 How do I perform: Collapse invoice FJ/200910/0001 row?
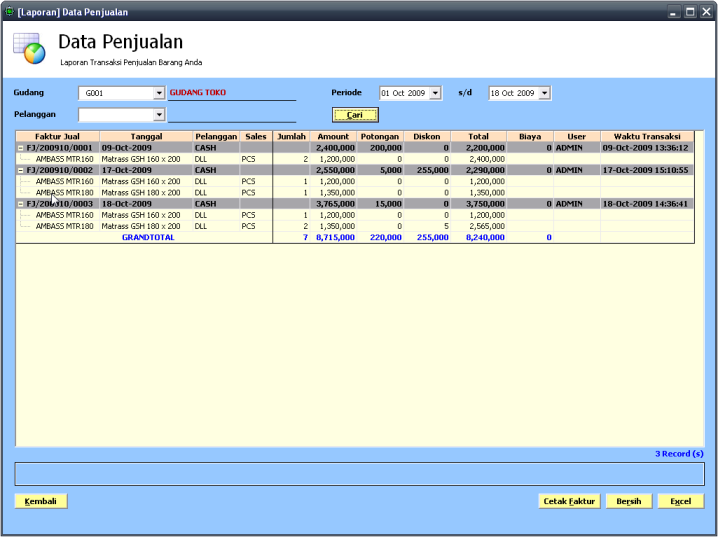(x=21, y=148)
